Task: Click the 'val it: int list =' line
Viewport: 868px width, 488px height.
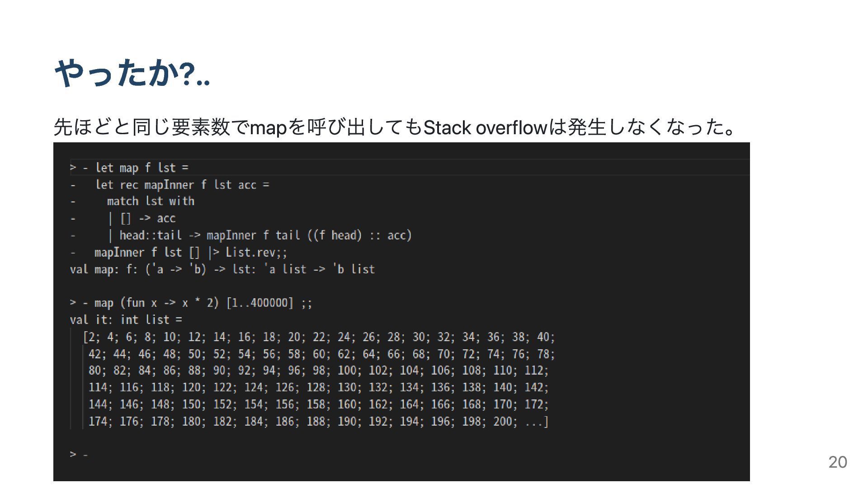Action: click(x=126, y=320)
